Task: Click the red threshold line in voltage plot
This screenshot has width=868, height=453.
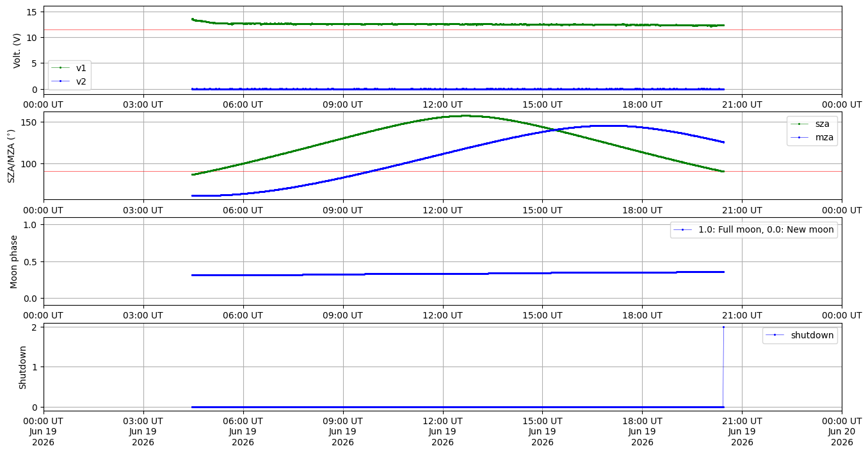Action: coord(442,29)
